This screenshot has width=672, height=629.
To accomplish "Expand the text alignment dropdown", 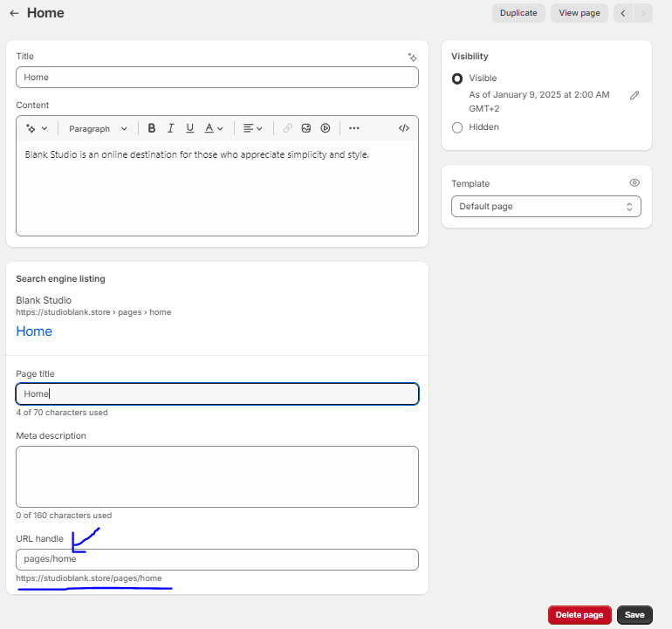I will 253,128.
